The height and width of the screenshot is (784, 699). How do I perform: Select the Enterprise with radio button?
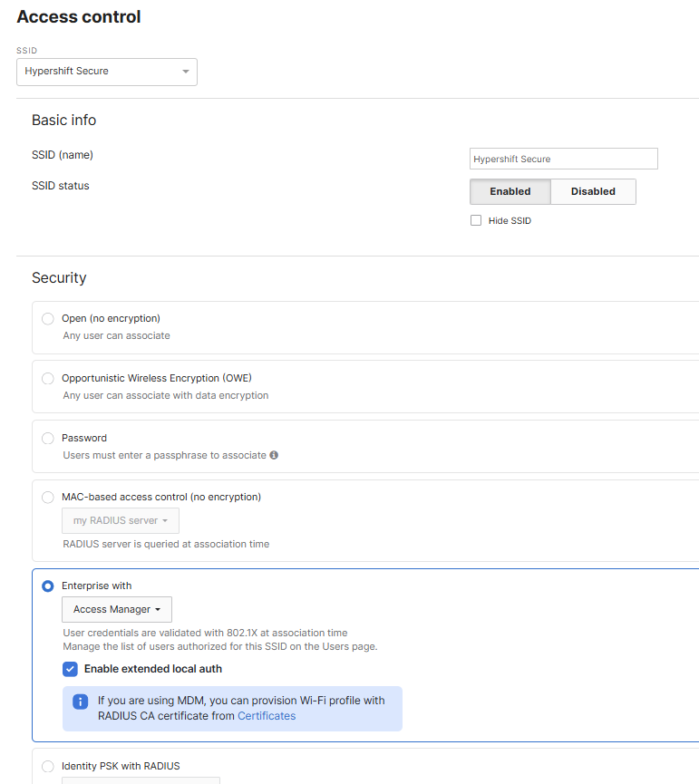click(48, 586)
